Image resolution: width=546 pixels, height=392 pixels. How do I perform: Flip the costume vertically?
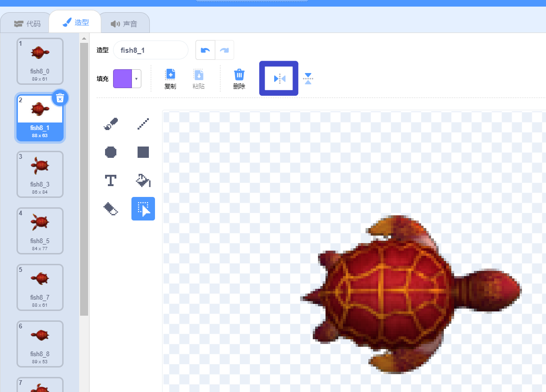tap(308, 78)
